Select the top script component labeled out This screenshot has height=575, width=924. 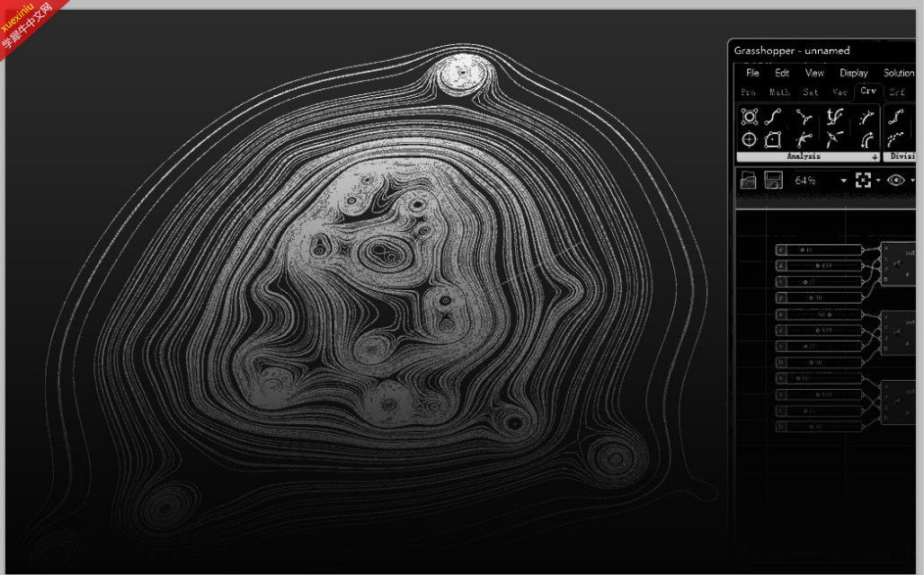898,263
